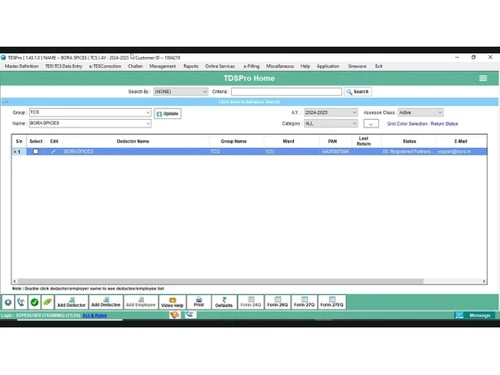This screenshot has width=500, height=375.
Task: Tick the Select checkbox for BORA SPICES row
Action: [x=35, y=152]
